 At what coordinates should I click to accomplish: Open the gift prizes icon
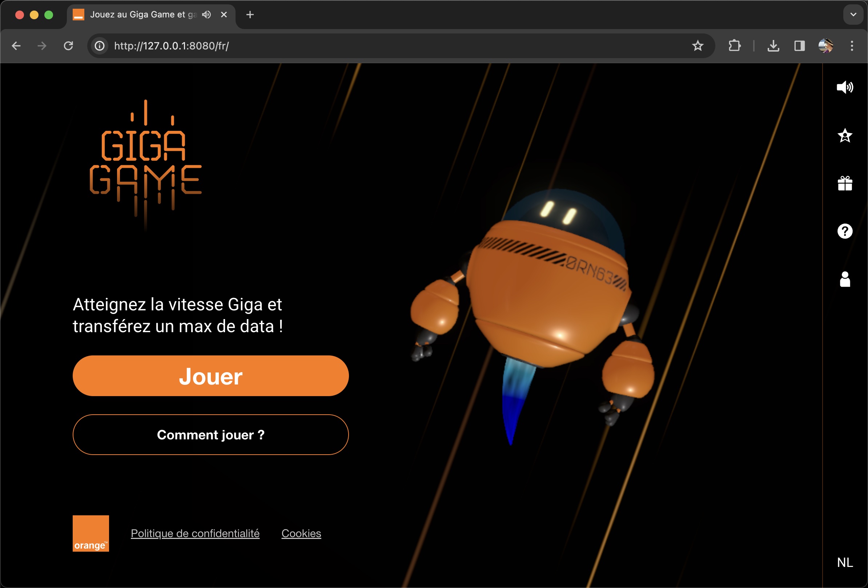click(x=845, y=183)
